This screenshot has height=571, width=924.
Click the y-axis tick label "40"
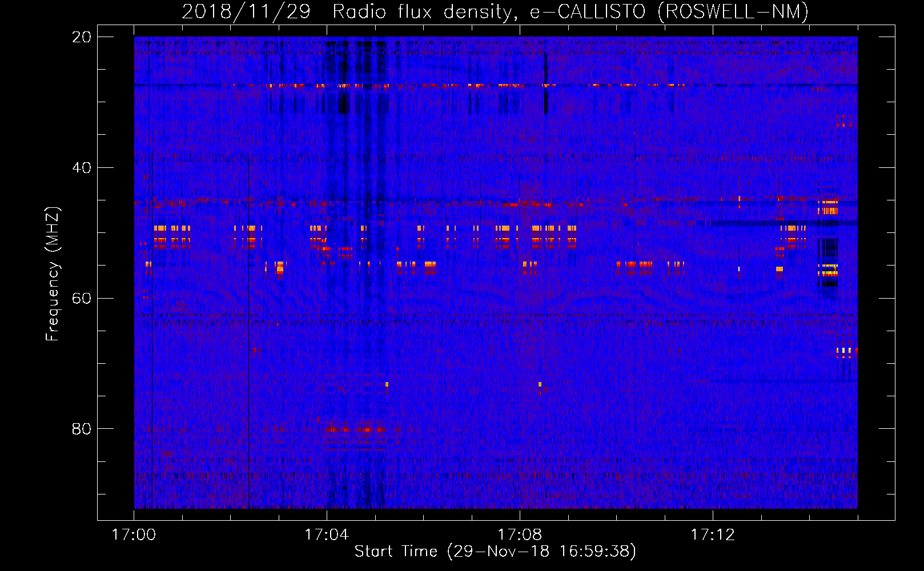pyautogui.click(x=82, y=168)
